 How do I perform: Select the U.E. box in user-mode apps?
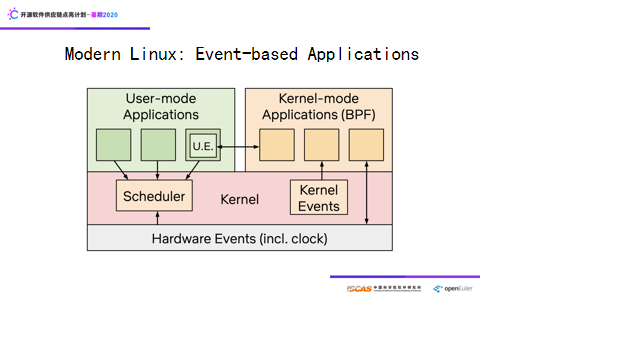203,146
